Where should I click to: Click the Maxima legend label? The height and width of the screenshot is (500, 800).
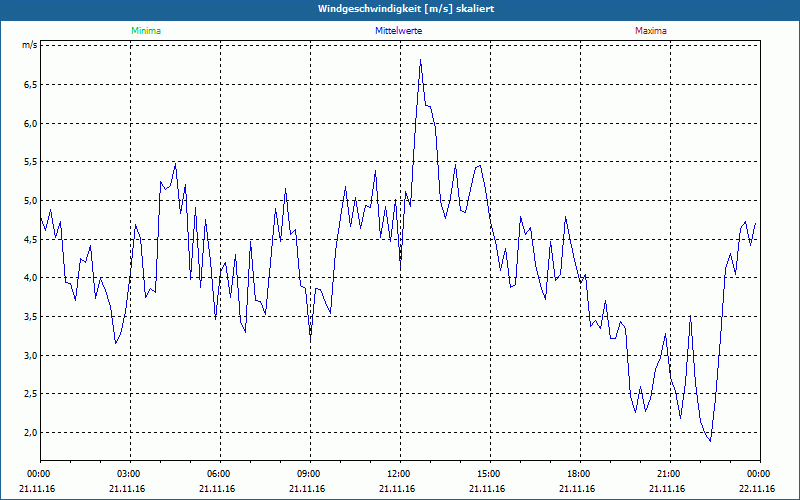coord(651,31)
